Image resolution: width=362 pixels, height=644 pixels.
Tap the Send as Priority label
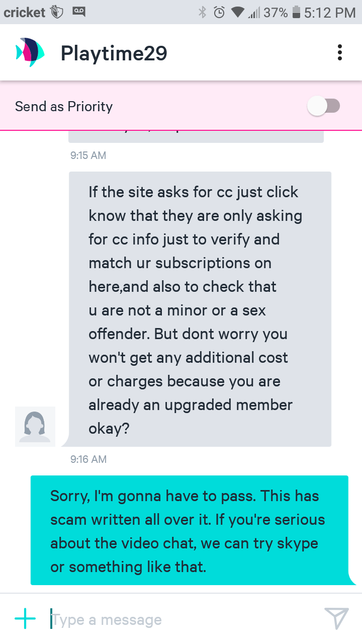tap(64, 107)
